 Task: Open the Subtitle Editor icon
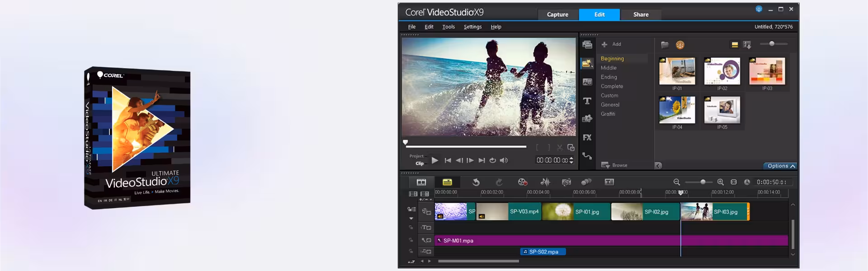[x=609, y=182]
